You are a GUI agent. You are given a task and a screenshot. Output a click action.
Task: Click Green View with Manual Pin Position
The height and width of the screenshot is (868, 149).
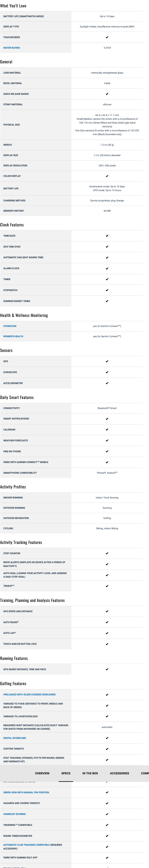pos(26,792)
